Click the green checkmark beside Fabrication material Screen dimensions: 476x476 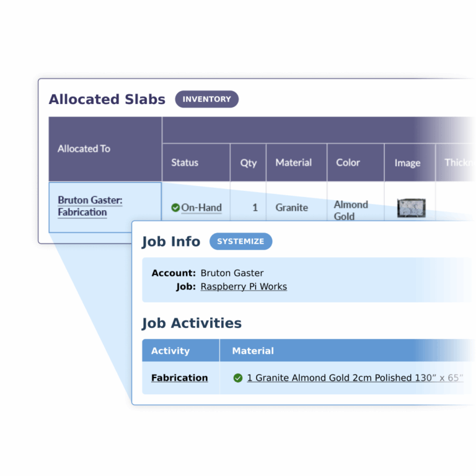coord(238,378)
